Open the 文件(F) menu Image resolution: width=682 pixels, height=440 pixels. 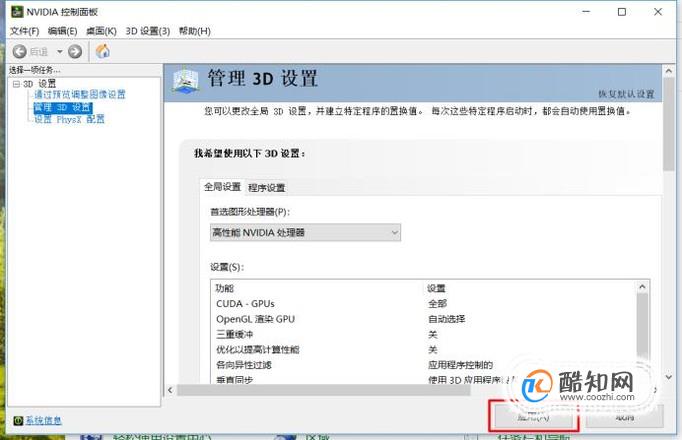point(24,31)
